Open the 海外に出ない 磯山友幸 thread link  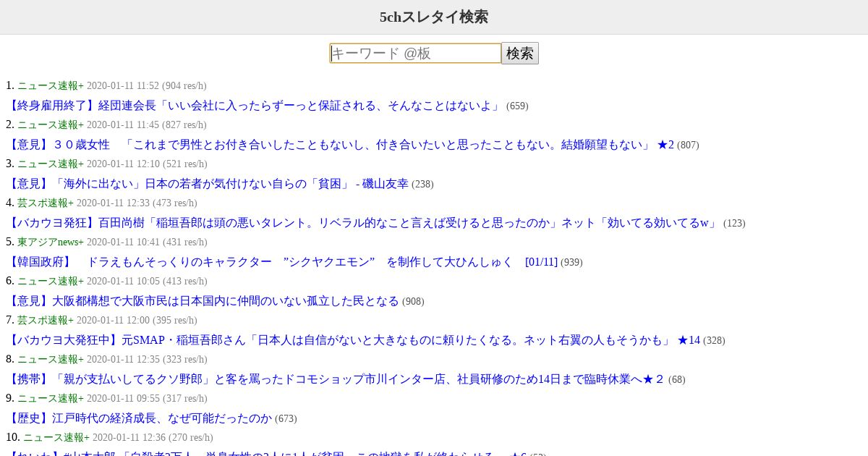point(207,184)
